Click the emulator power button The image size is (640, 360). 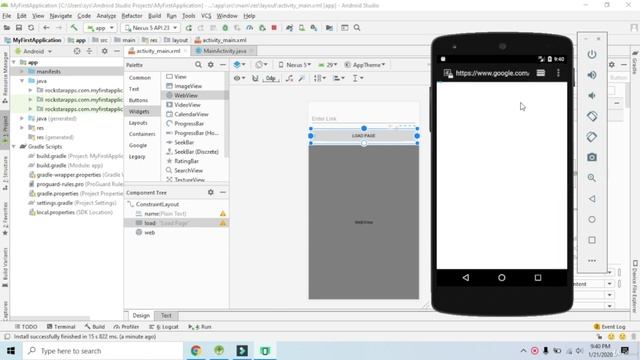click(x=592, y=54)
